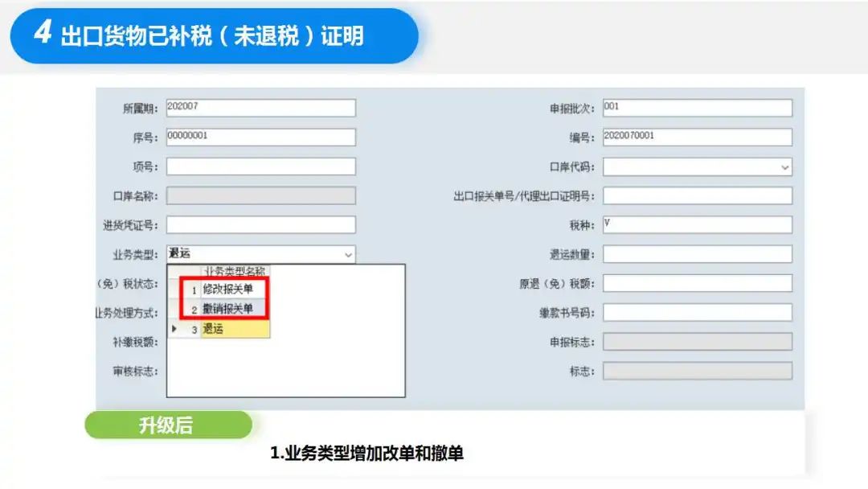Focus the 退运数量 field

tap(698, 254)
